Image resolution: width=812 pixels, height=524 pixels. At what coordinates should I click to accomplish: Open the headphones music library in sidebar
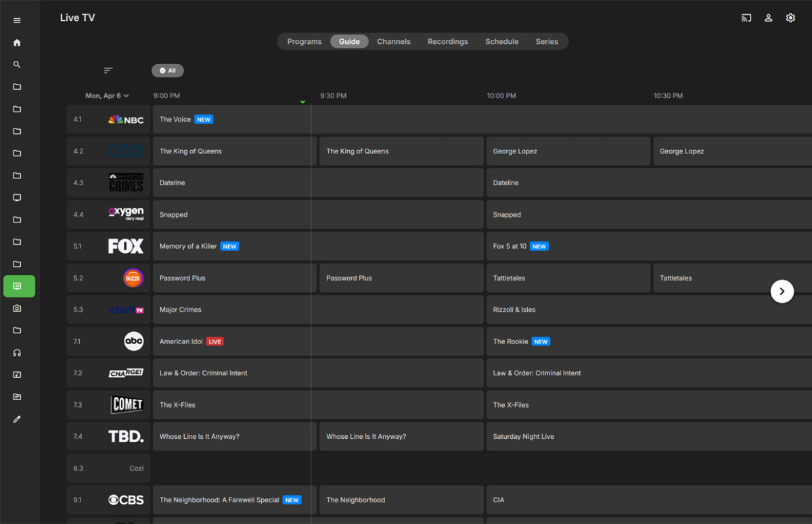tap(17, 353)
